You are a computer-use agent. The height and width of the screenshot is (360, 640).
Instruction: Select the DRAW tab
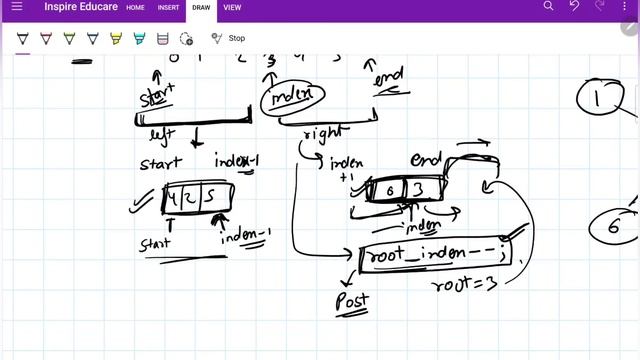coord(201,7)
